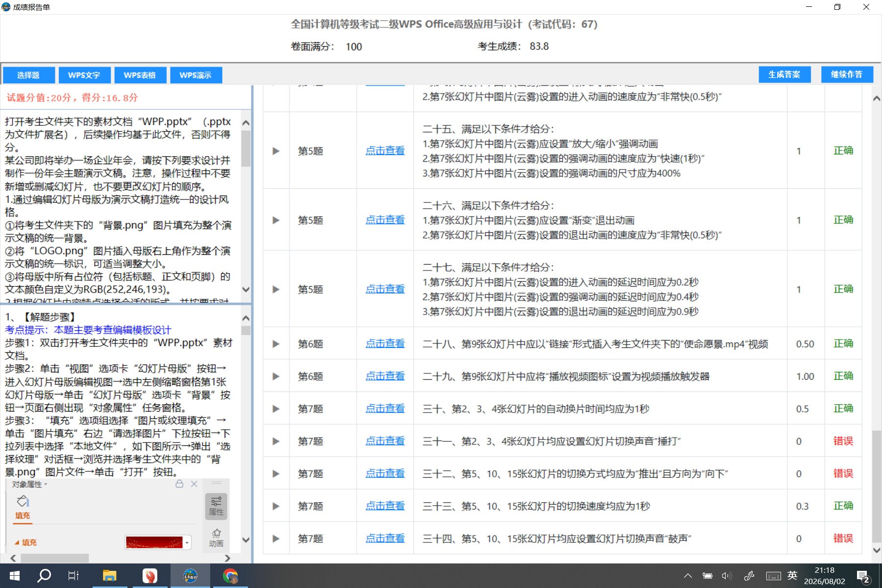
Task: Open the Windows Start menu
Action: coord(15,576)
